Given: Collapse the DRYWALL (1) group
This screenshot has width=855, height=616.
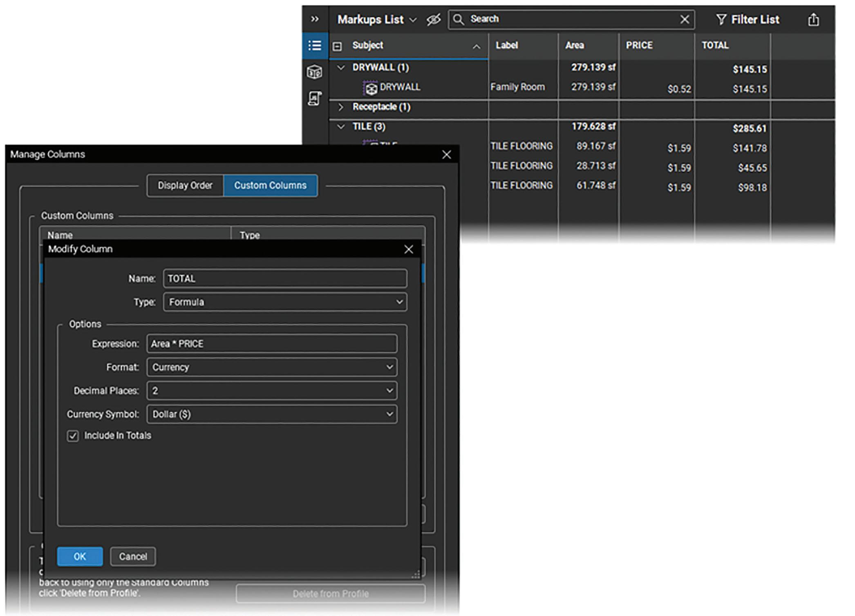Looking at the screenshot, I should [x=340, y=67].
